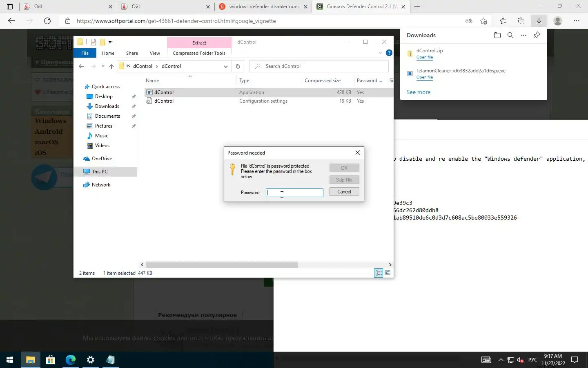
Task: Refresh the dControl folder view
Action: click(x=238, y=66)
